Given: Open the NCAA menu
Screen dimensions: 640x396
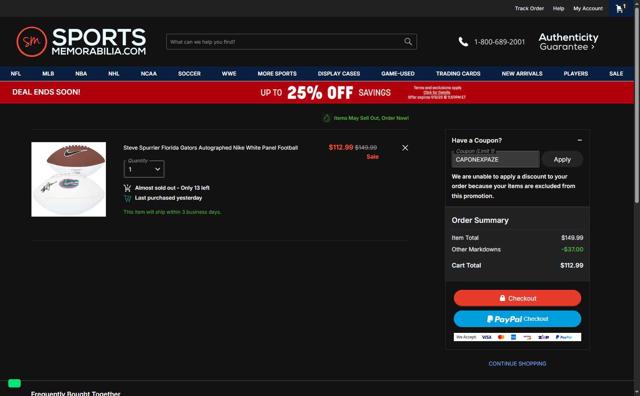Looking at the screenshot, I should [149, 73].
